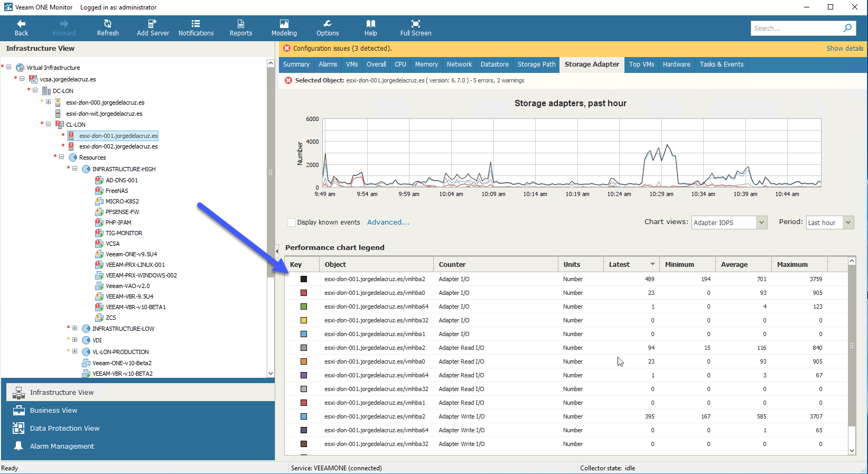Click the PFSENSE-FW VM icon
The height and width of the screenshot is (474, 868).
click(x=99, y=212)
